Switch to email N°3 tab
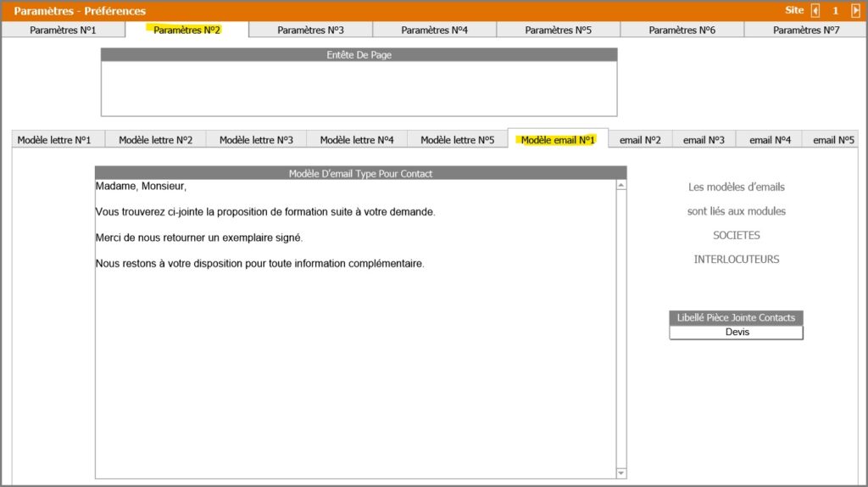868x487 pixels. 704,140
